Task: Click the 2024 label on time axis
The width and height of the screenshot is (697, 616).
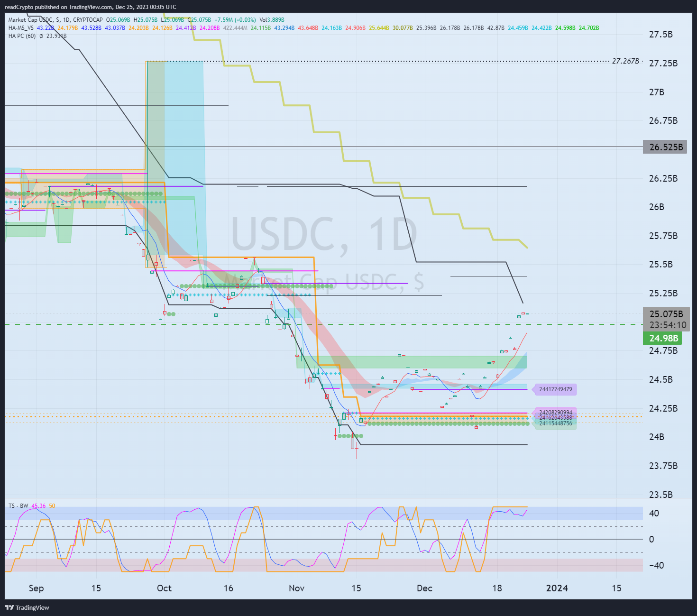Action: pos(557,588)
